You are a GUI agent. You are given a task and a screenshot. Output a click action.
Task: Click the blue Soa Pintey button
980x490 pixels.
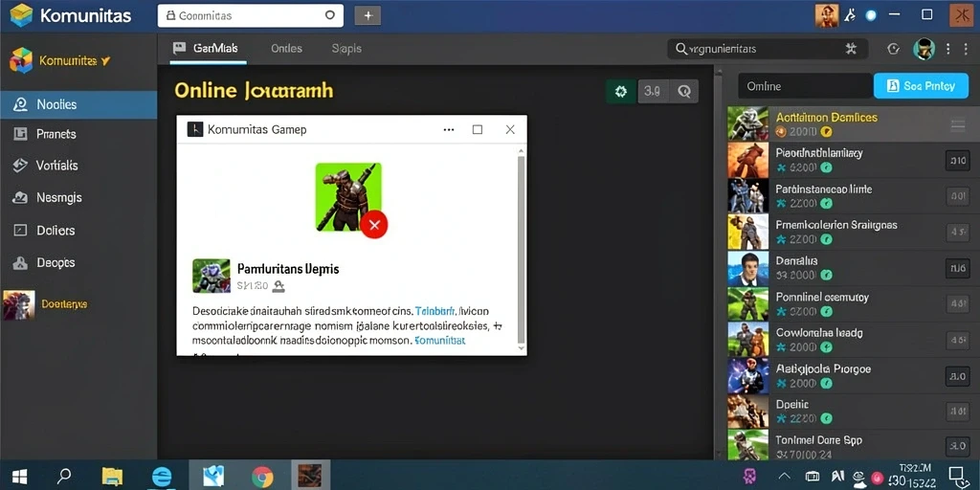click(x=920, y=86)
